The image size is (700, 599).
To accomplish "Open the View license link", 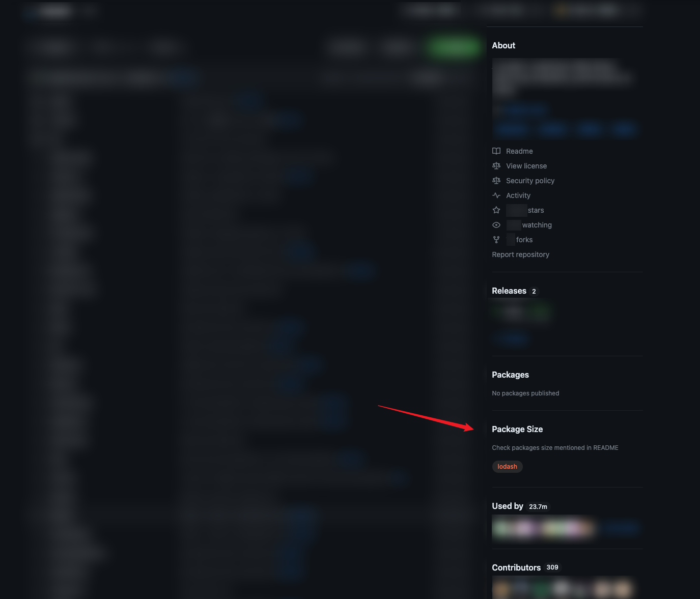I will tap(526, 166).
